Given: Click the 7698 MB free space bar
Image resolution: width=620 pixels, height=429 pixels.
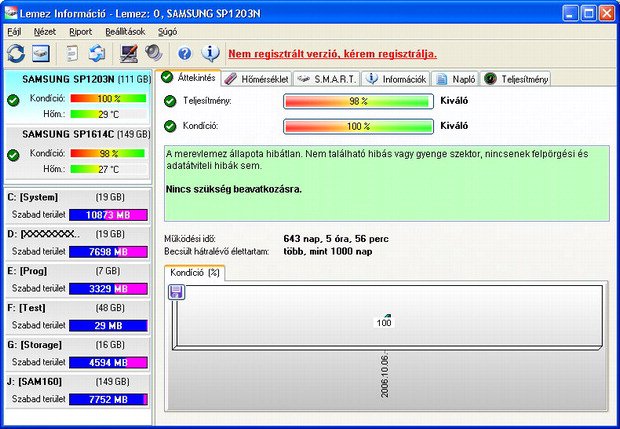Looking at the screenshot, I should point(108,251).
